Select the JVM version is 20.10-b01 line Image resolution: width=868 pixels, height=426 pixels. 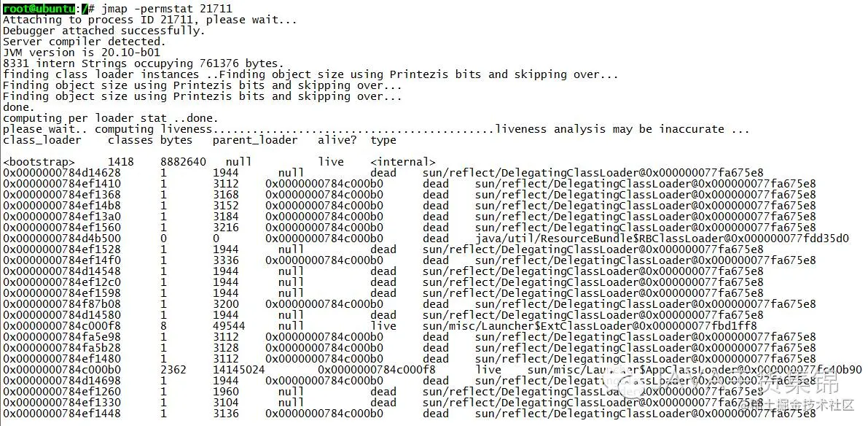point(82,53)
